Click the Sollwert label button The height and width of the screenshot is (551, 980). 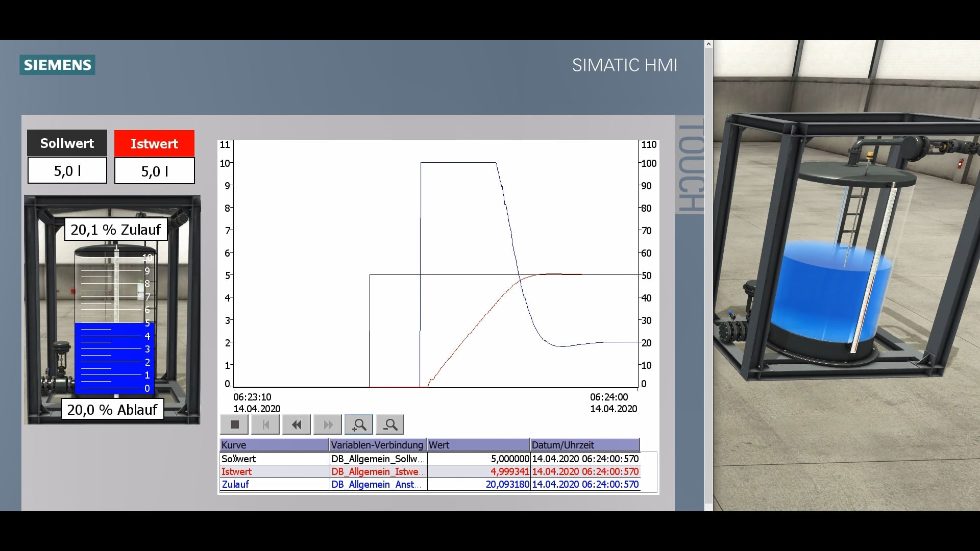click(x=67, y=143)
